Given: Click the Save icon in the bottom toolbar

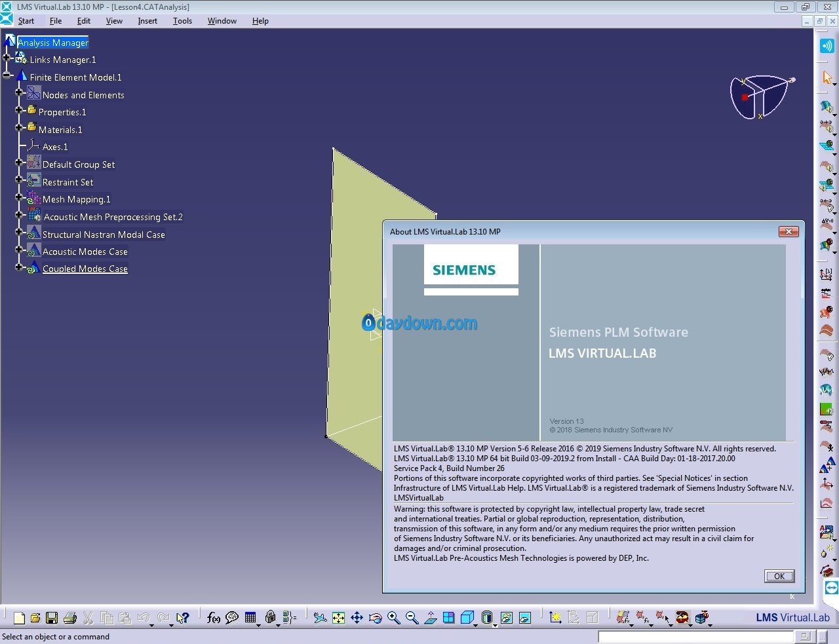Looking at the screenshot, I should click(52, 617).
